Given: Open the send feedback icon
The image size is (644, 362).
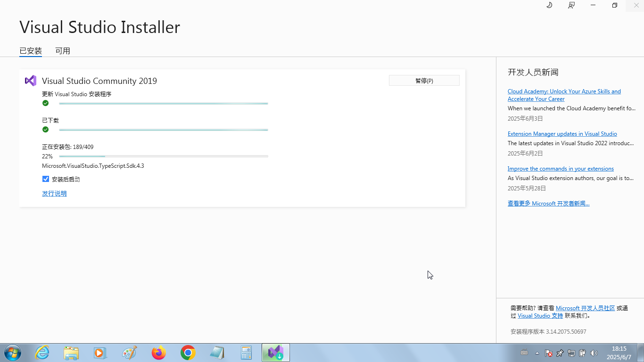Looking at the screenshot, I should (x=571, y=5).
